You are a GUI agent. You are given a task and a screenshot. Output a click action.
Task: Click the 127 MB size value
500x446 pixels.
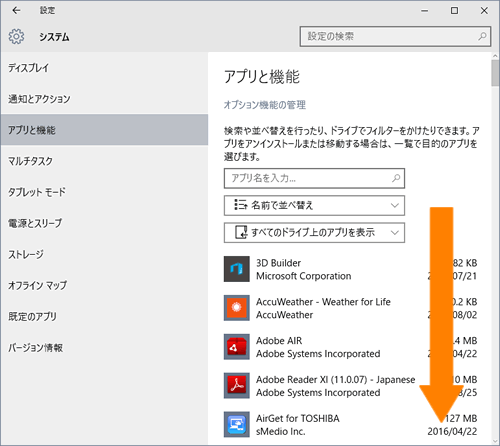click(x=461, y=418)
